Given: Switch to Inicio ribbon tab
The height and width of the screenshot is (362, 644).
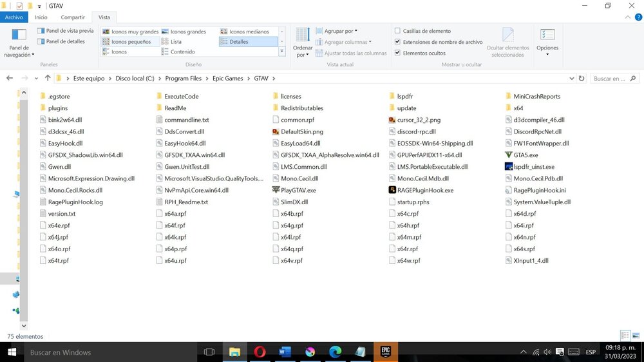Looking at the screenshot, I should 41,17.
